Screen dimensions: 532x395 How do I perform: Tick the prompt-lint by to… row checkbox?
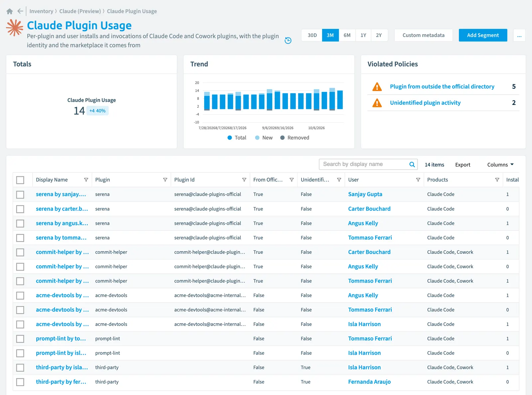coord(20,339)
